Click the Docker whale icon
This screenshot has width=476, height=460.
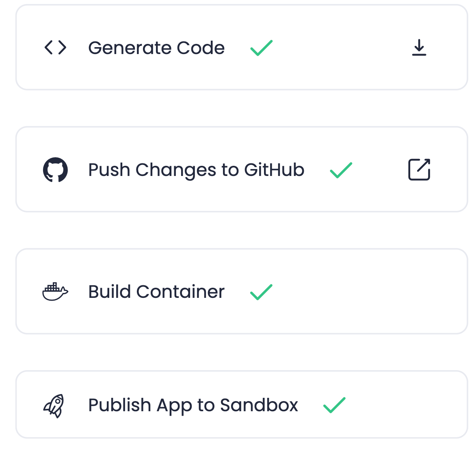point(55,291)
